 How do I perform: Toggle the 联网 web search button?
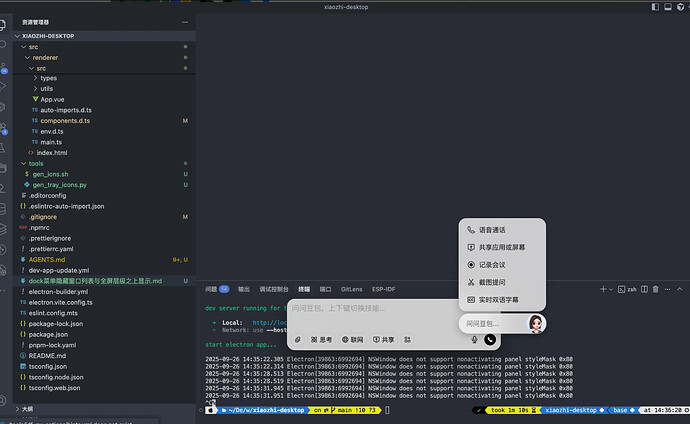(352, 340)
